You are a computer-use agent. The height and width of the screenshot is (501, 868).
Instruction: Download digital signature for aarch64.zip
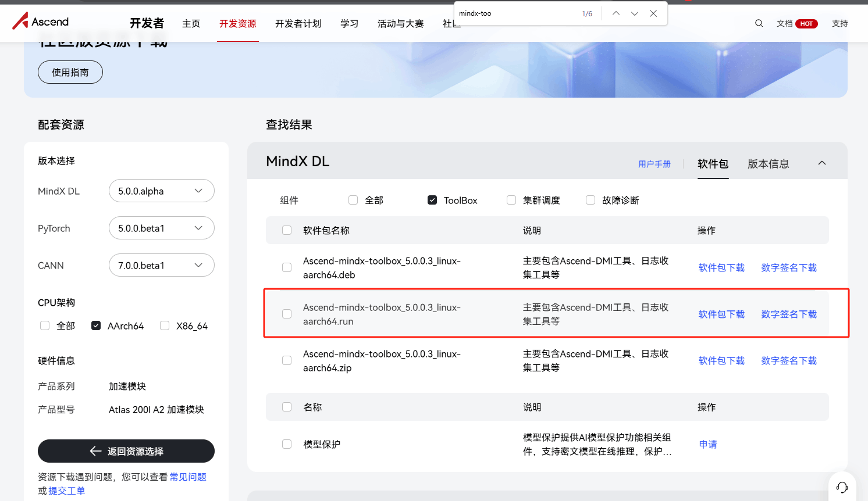789,360
